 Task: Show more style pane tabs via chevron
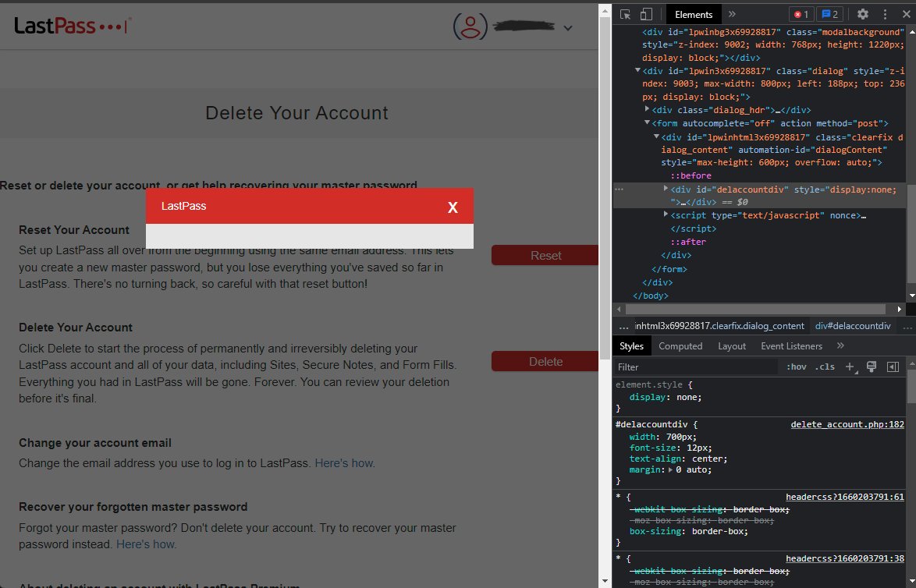(840, 346)
